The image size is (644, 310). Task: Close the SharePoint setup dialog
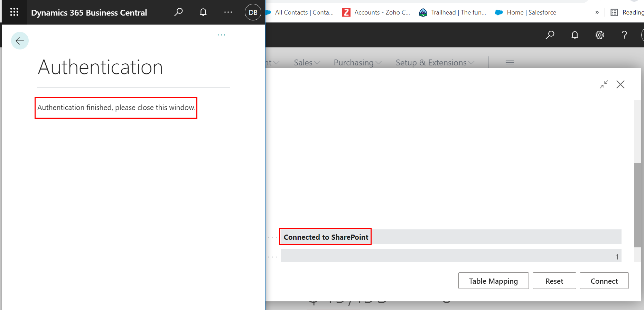[620, 84]
